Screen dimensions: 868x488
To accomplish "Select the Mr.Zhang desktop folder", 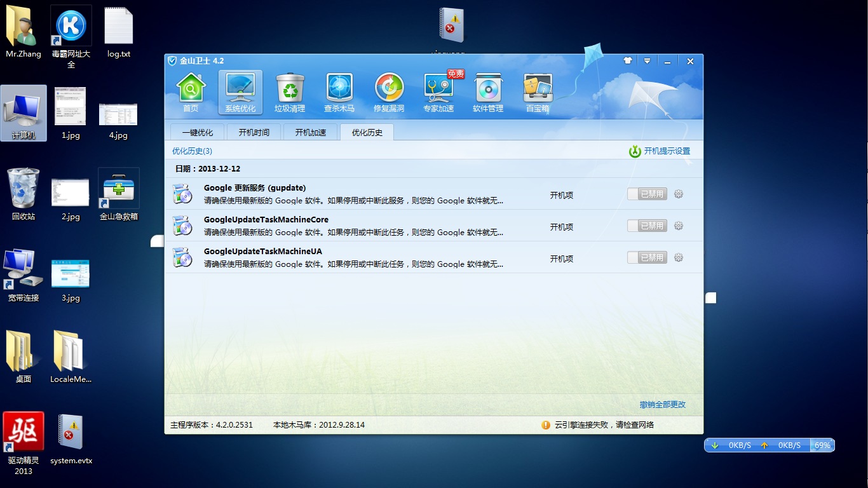I will (24, 32).
